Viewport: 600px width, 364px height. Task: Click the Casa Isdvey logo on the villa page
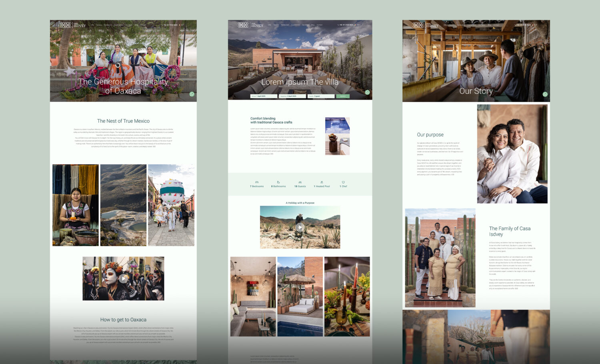click(250, 25)
